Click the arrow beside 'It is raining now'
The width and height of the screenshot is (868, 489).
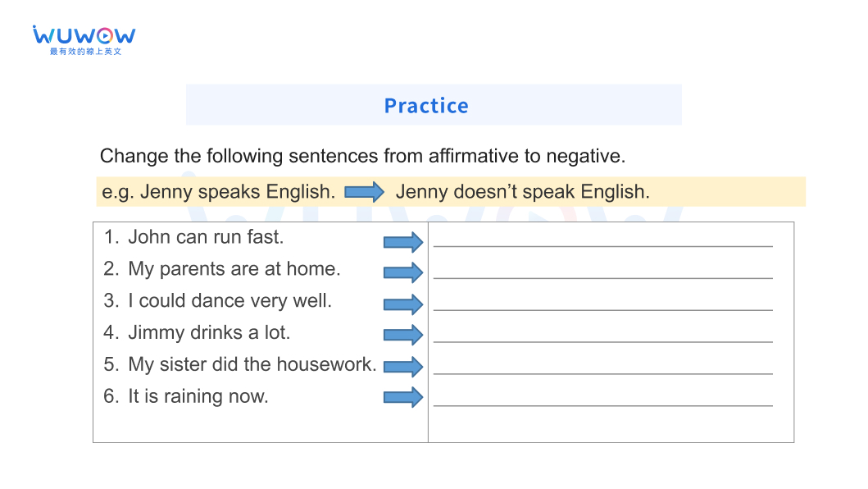click(x=403, y=398)
